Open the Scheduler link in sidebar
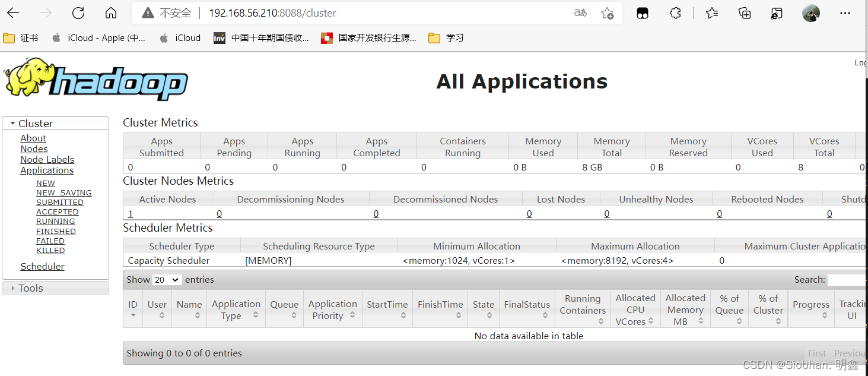Screen dimensions: 868x376 [x=42, y=267]
